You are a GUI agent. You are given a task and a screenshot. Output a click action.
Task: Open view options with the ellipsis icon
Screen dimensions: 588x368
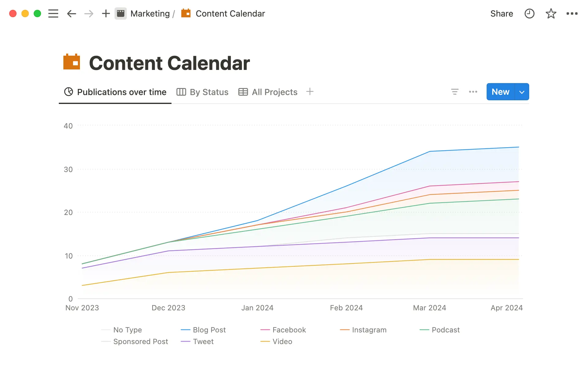click(x=473, y=92)
